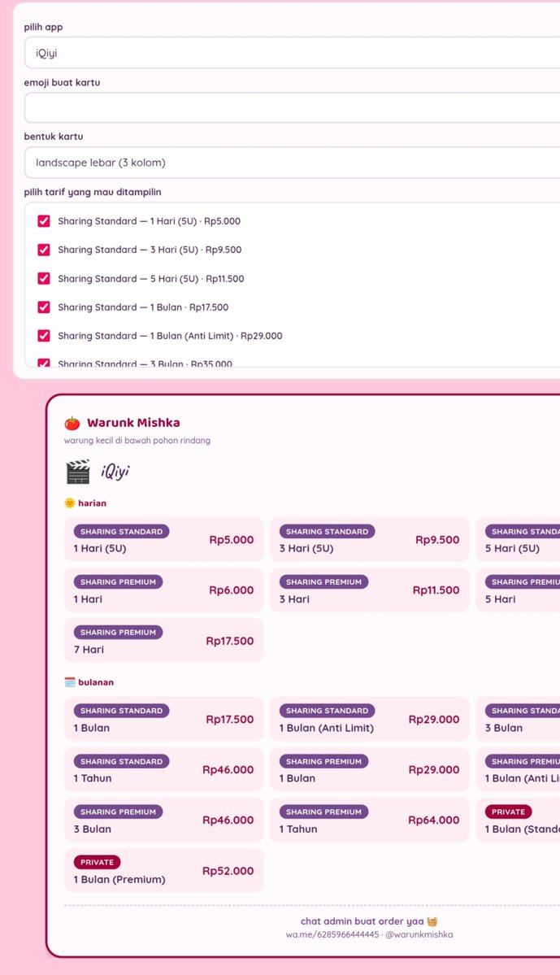Select the Sharing Standard 1 Bulan Rp17.500 card
The height and width of the screenshot is (975, 560).
click(164, 719)
